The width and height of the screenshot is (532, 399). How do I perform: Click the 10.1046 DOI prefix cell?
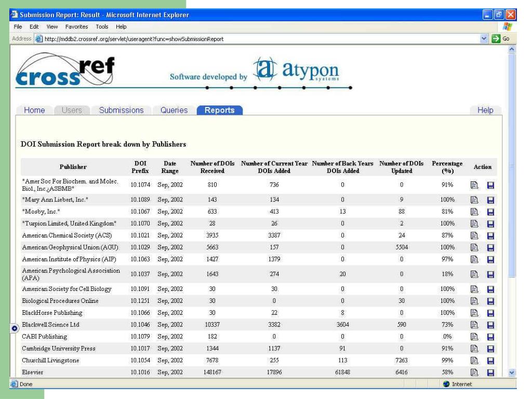[x=140, y=325]
